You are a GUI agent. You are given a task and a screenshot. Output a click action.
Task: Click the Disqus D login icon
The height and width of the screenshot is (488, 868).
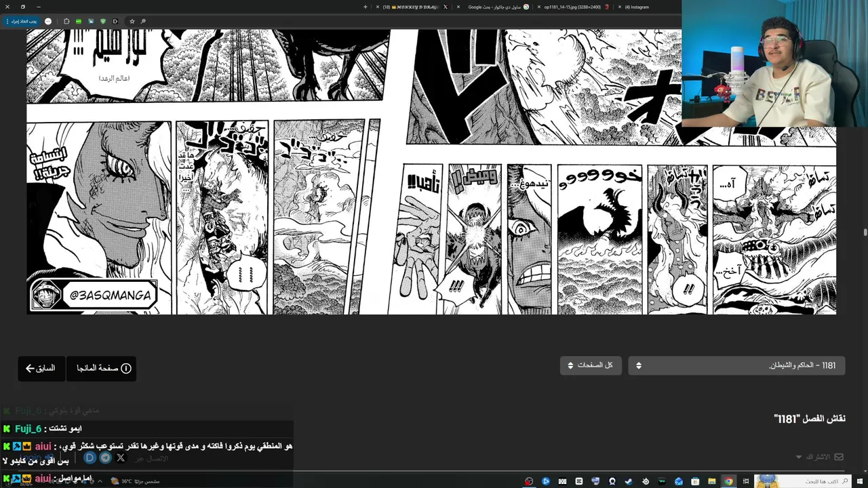pyautogui.click(x=90, y=457)
